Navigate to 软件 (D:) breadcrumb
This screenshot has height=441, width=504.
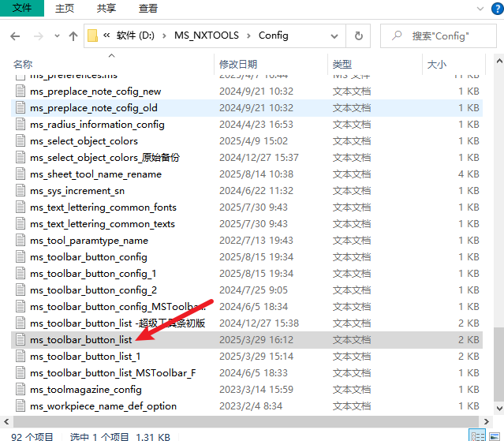click(136, 36)
